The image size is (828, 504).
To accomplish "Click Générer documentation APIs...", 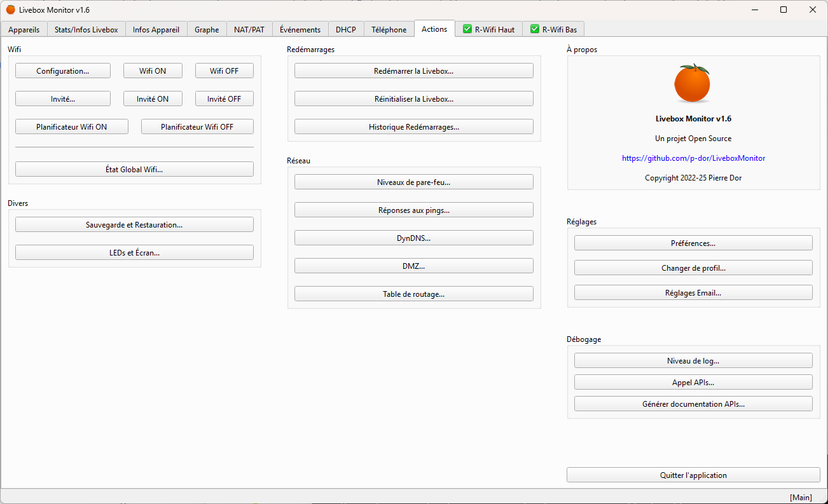I will click(x=693, y=404).
